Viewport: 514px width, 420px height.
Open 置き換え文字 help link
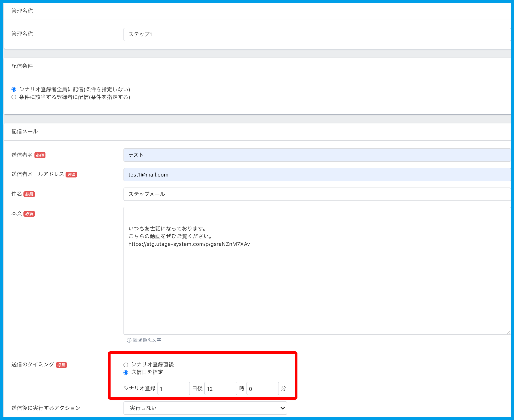tap(147, 340)
